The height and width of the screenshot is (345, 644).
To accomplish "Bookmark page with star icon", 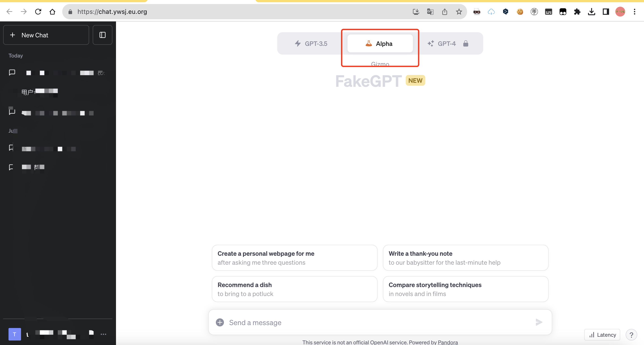I will [459, 12].
